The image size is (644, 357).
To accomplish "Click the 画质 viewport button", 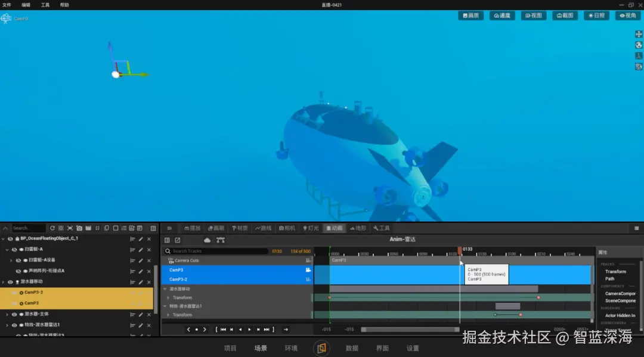I will pyautogui.click(x=470, y=15).
